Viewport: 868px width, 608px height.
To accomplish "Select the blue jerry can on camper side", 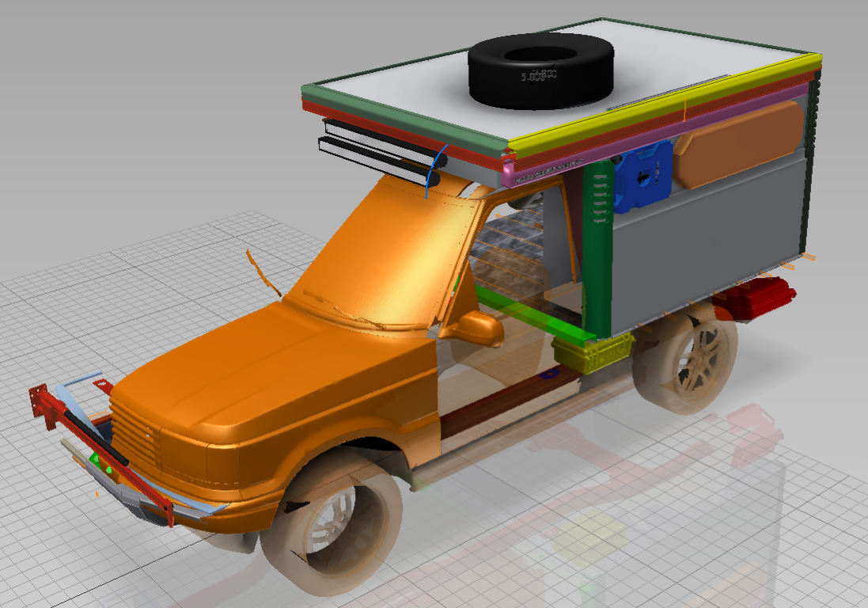I will click(644, 176).
